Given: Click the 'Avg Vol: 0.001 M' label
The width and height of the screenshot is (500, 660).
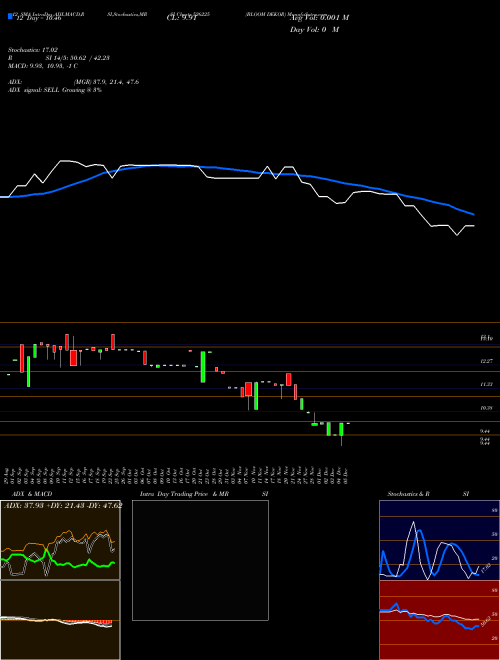Looking at the screenshot, I should [319, 18].
